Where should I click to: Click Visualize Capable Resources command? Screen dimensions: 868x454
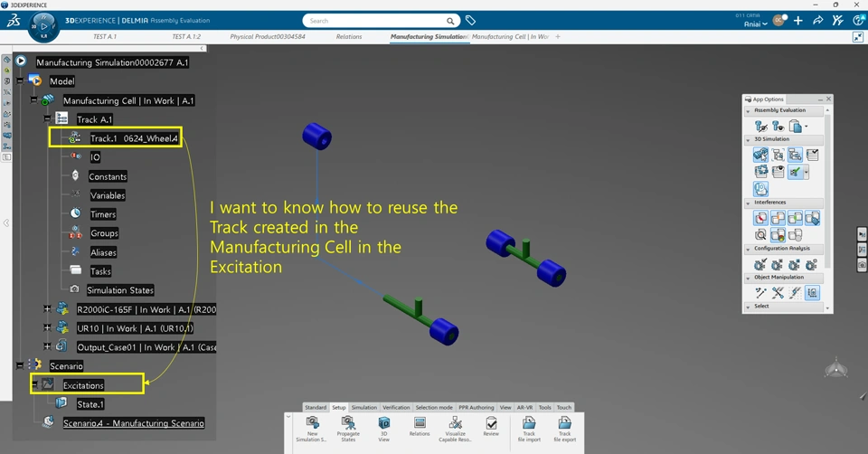point(455,429)
